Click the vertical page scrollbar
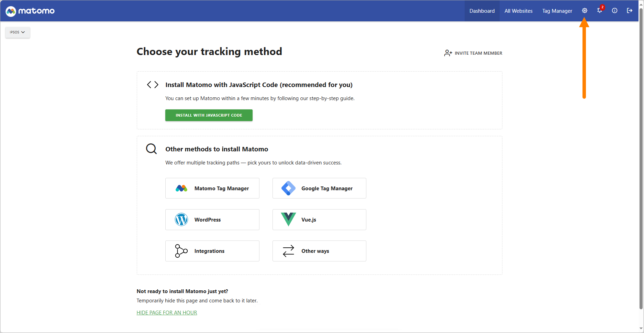Screen dimensions: 644x333 coord(641,158)
